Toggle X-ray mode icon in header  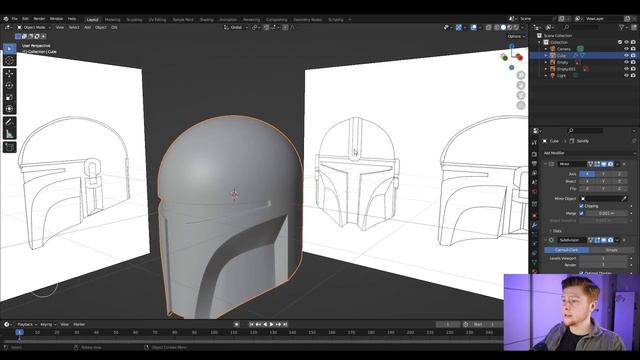coord(489,27)
